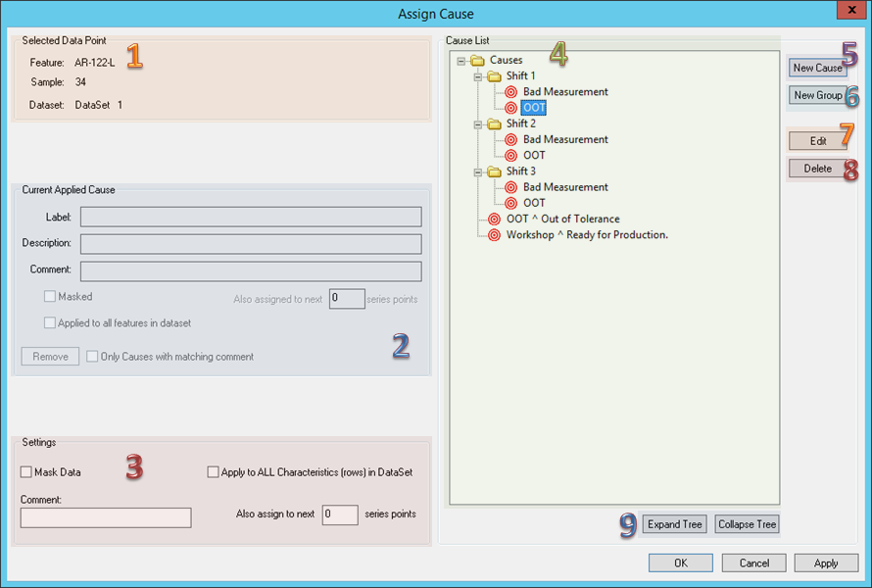This screenshot has height=588, width=872.
Task: Toggle Only Causes with matching comment
Action: tap(92, 357)
